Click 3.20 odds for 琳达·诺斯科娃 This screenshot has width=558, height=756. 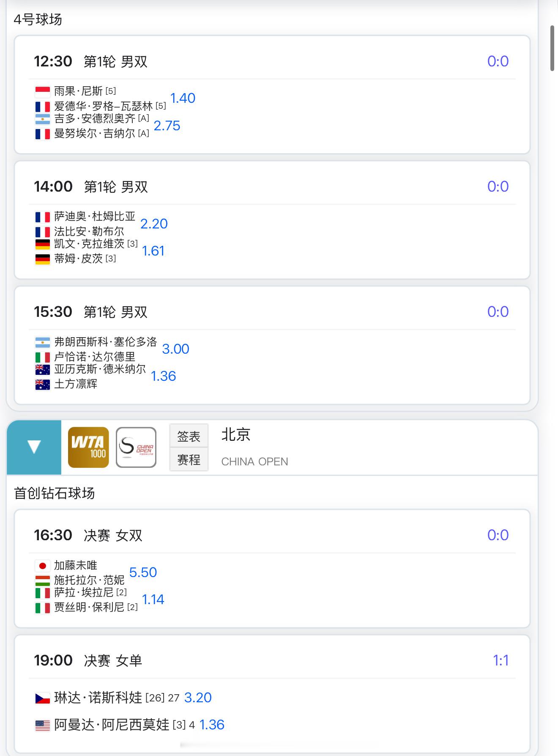point(198,697)
